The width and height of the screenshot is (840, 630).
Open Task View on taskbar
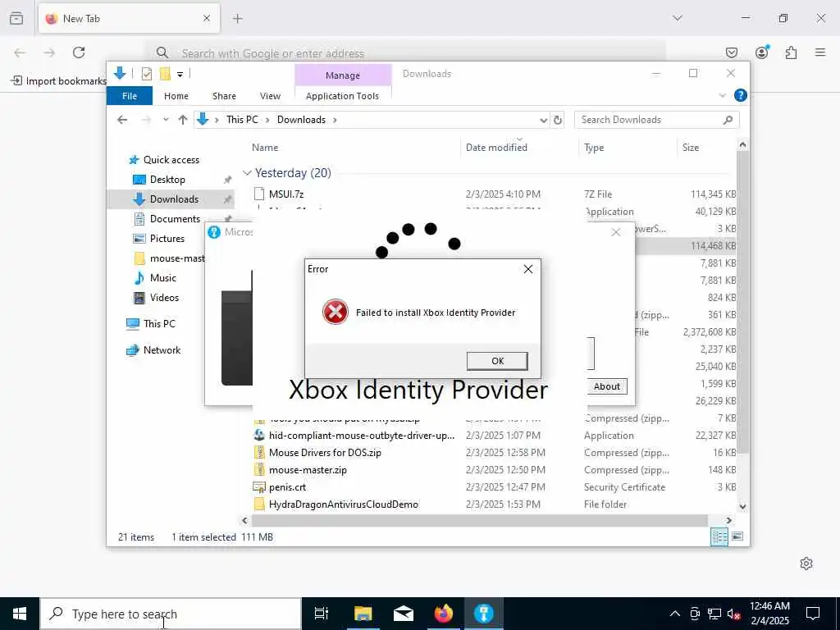(x=322, y=614)
